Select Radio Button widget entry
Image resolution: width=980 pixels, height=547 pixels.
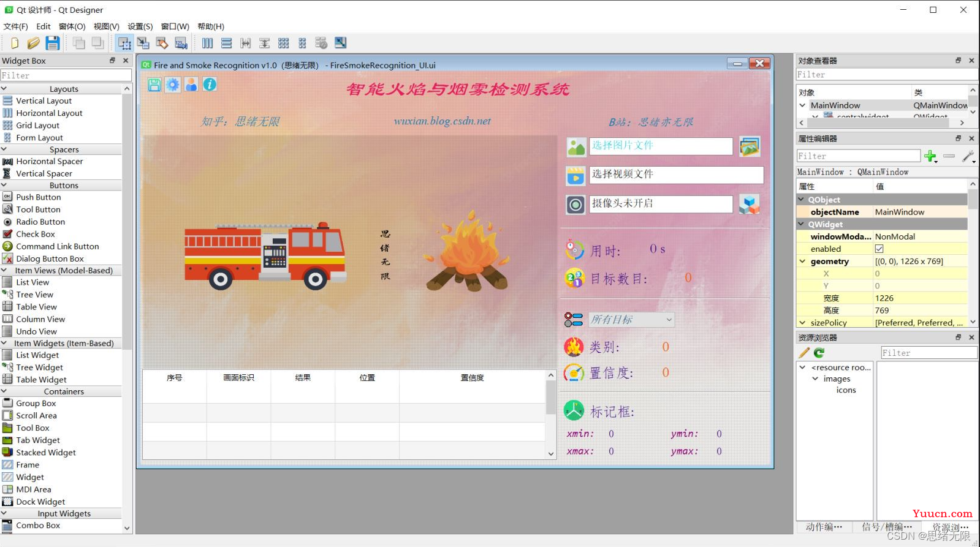click(x=40, y=222)
